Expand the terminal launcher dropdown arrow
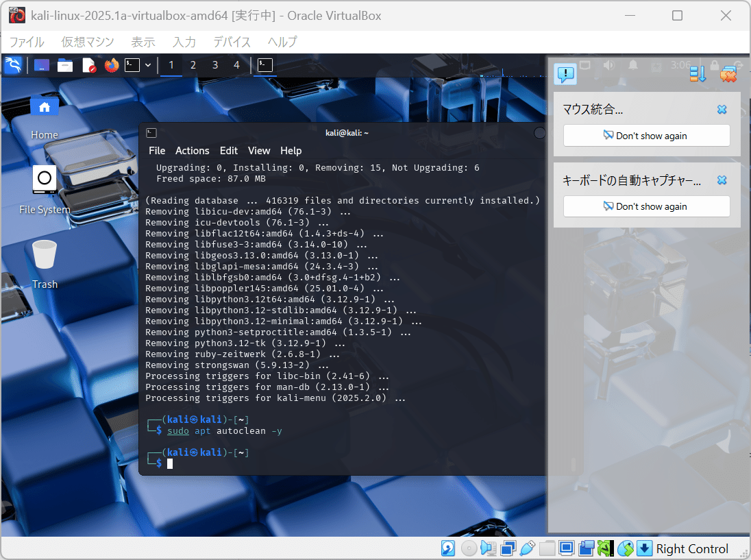This screenshot has height=560, width=751. [x=148, y=65]
